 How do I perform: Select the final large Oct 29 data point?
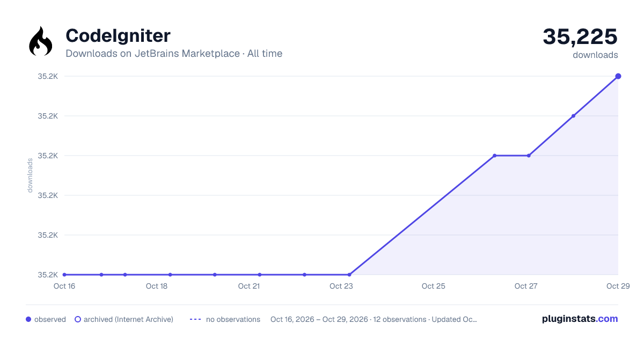pyautogui.click(x=618, y=76)
